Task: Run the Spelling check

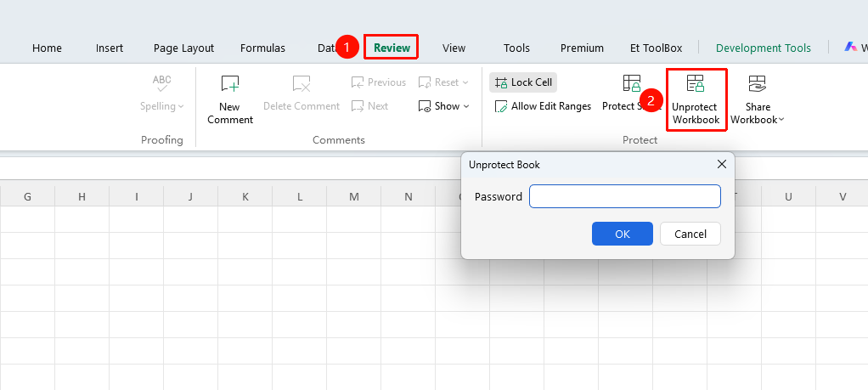Action: click(161, 93)
